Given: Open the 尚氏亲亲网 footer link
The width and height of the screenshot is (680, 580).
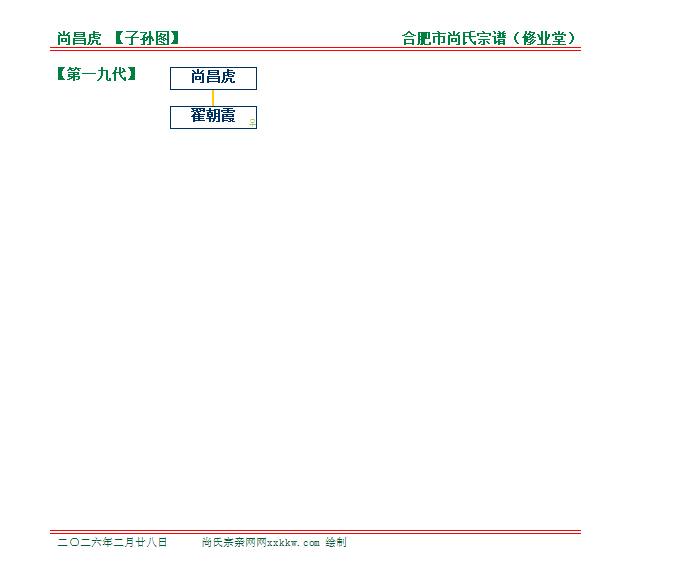Looking at the screenshot, I should (x=227, y=543).
